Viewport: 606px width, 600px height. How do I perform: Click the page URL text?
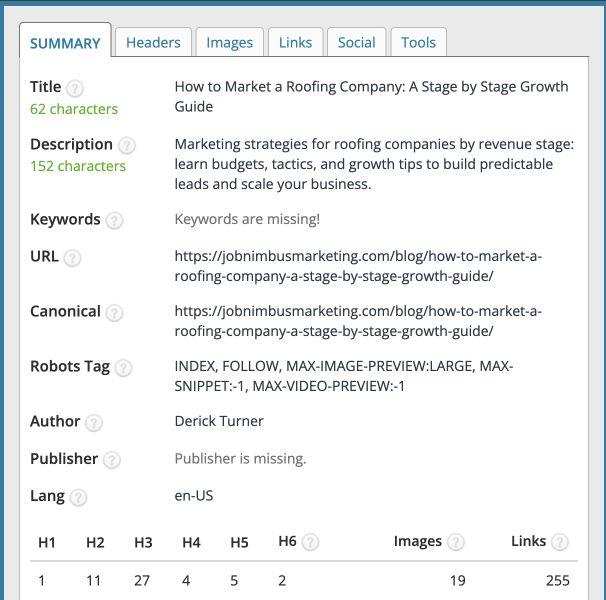(357, 266)
